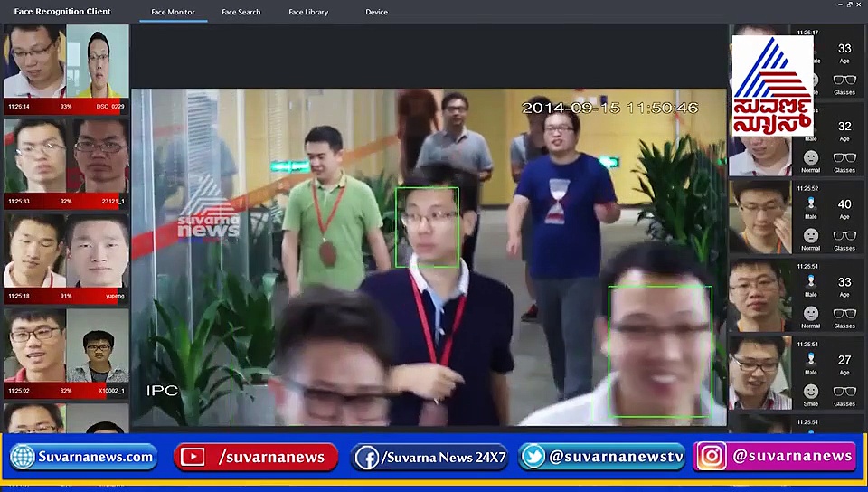Click the 11:25:33 match timestamp
The image size is (868, 492).
point(19,202)
